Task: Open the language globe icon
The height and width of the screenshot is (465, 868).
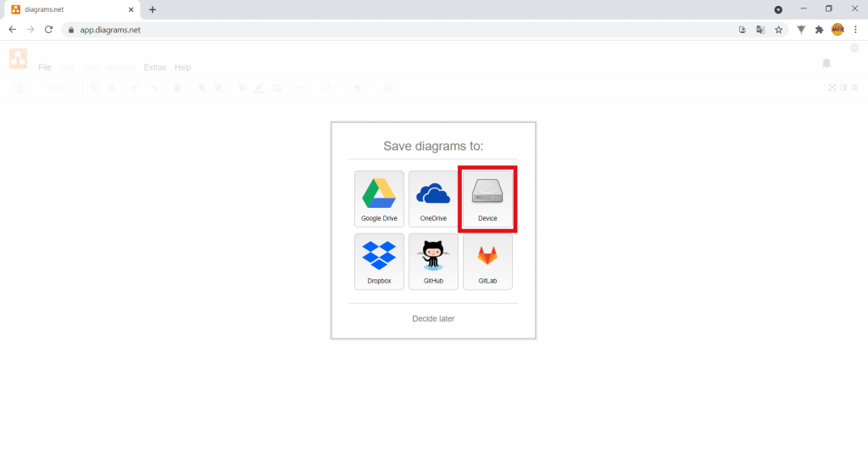Action: pos(854,48)
